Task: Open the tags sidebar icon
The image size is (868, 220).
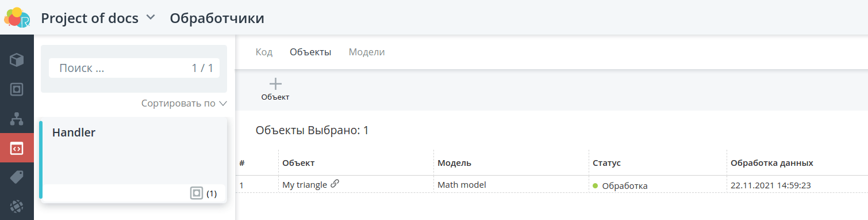Action: [x=17, y=178]
